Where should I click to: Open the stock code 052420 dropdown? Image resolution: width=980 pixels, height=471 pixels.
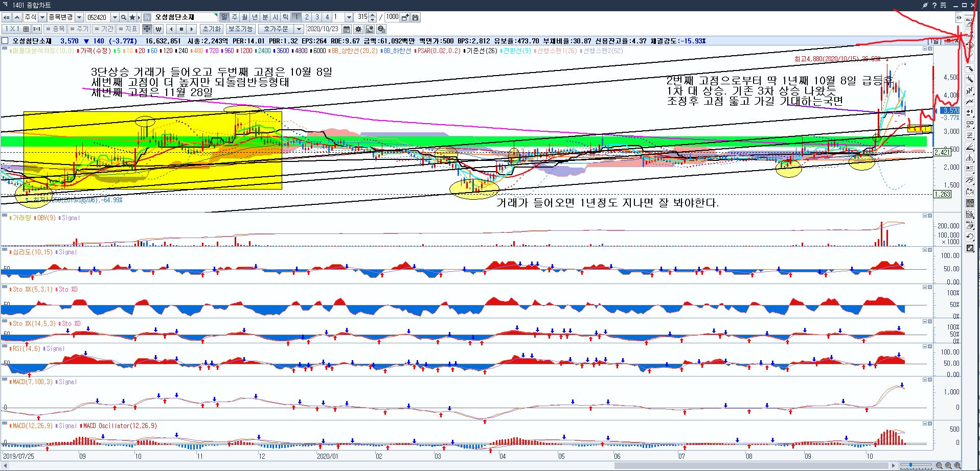[x=115, y=17]
